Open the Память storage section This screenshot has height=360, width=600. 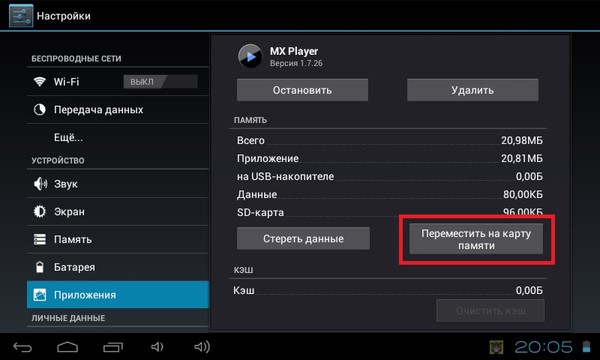click(118, 239)
